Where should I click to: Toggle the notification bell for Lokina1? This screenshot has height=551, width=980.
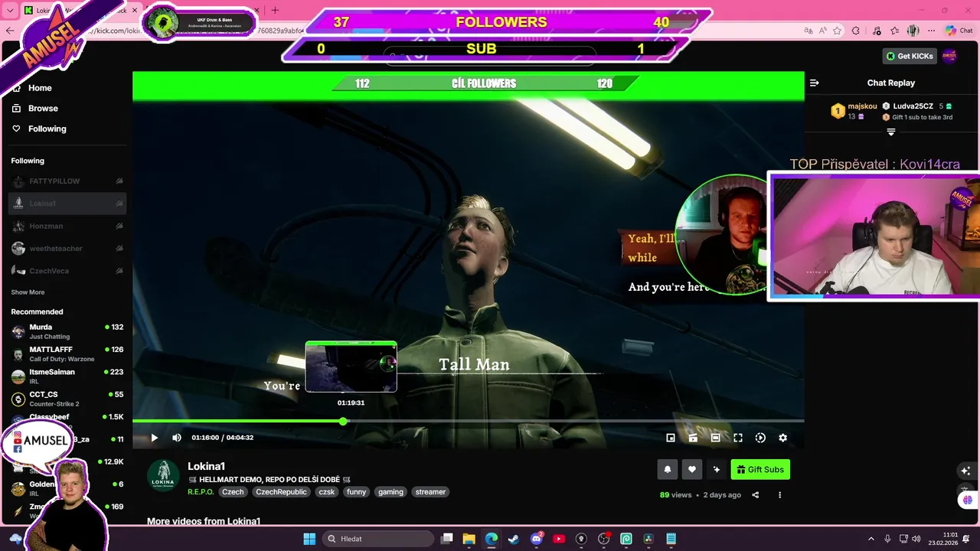click(668, 470)
